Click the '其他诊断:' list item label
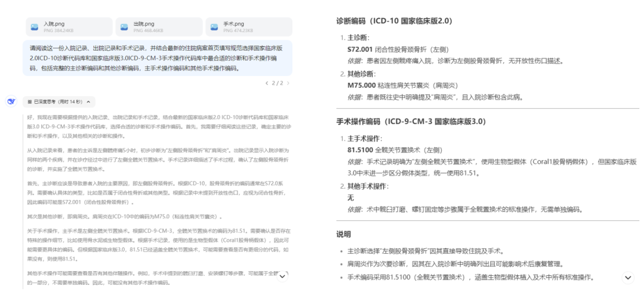The image size is (644, 301). tap(361, 73)
